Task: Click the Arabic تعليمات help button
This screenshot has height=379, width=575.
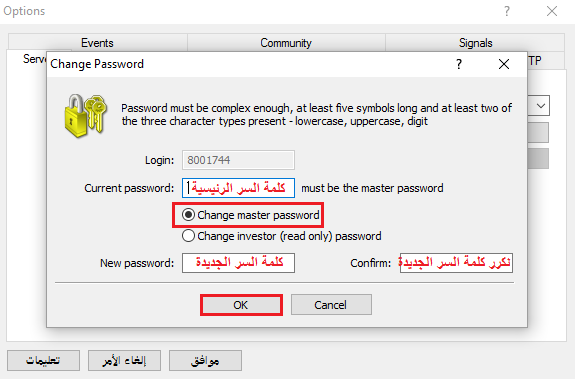Action: tap(43, 360)
